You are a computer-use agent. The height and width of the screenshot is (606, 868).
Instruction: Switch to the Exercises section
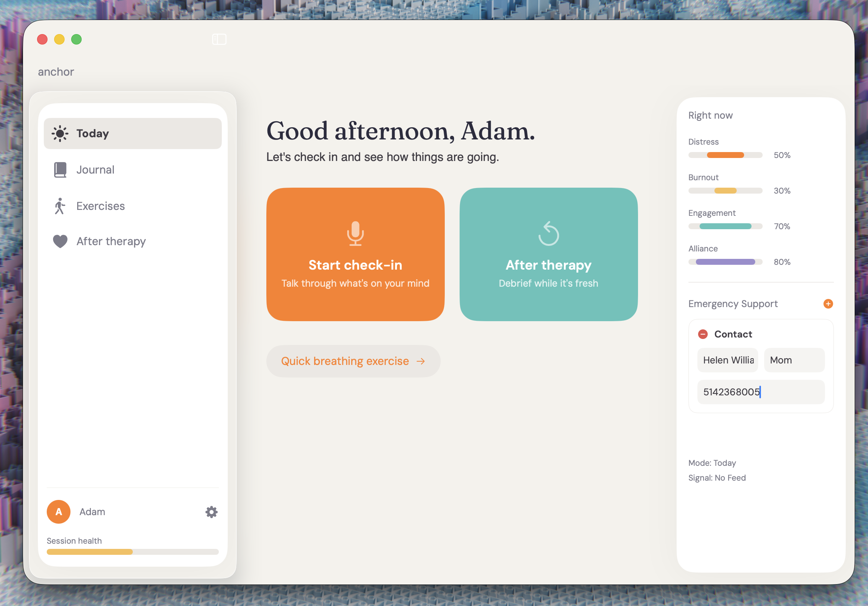coord(100,206)
